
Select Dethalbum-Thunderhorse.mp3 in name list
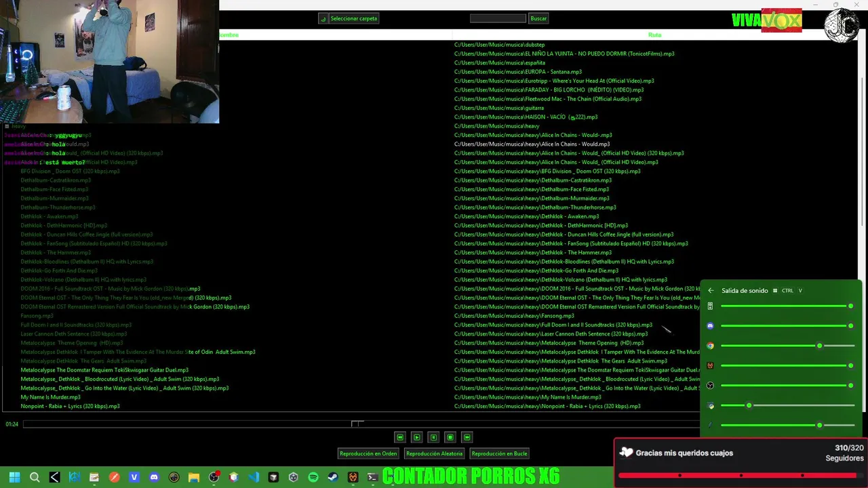tap(58, 207)
